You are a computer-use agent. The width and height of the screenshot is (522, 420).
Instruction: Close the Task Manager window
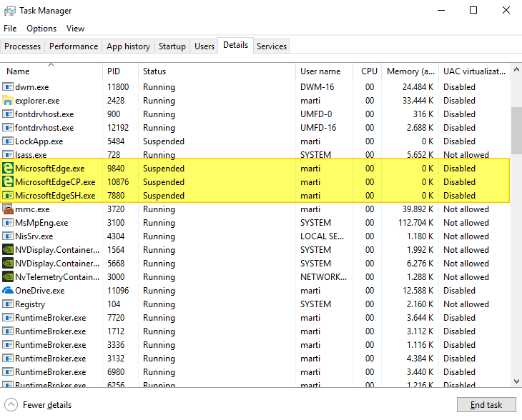pyautogui.click(x=506, y=10)
